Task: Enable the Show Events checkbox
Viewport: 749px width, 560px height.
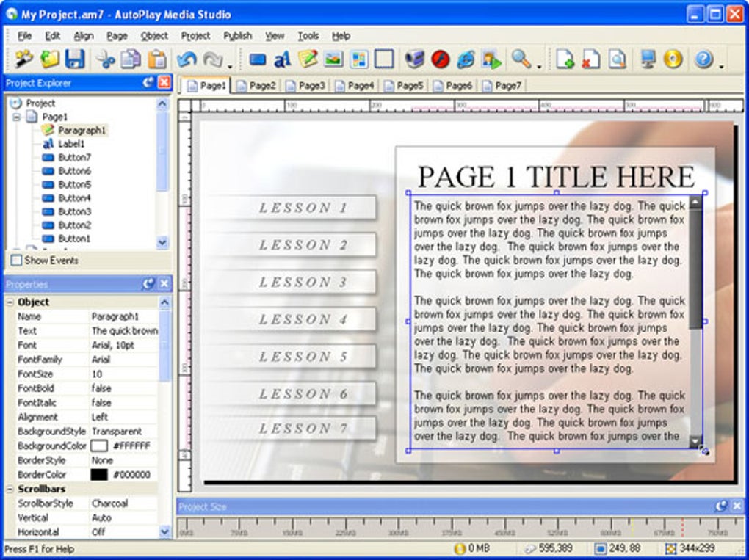Action: pos(16,261)
